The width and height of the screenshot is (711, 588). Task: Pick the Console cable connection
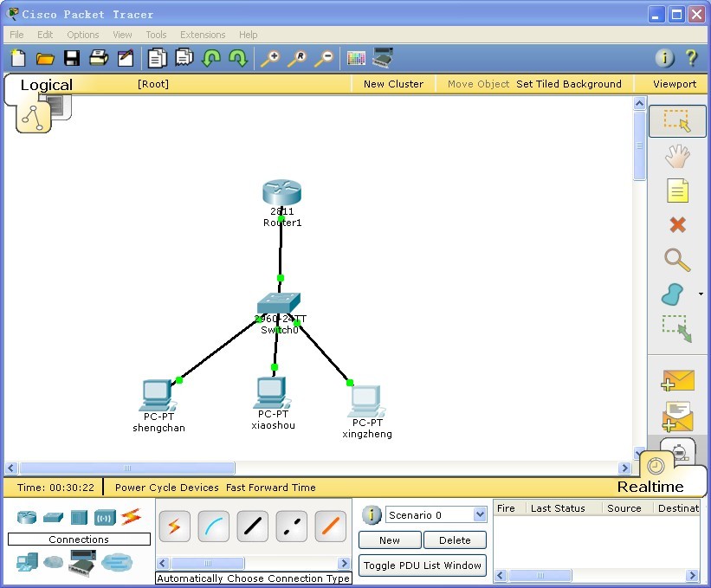214,526
